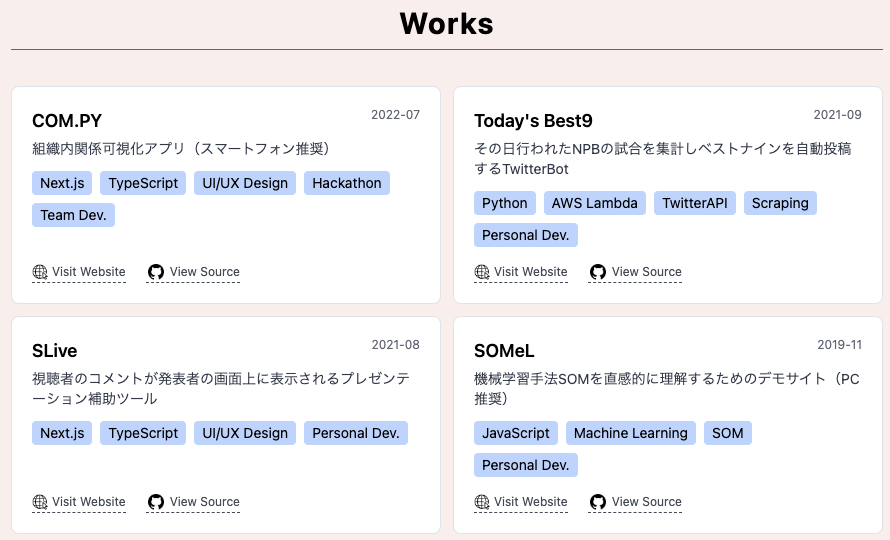Click the Machine Learning tag
The image size is (890, 540).
click(631, 433)
